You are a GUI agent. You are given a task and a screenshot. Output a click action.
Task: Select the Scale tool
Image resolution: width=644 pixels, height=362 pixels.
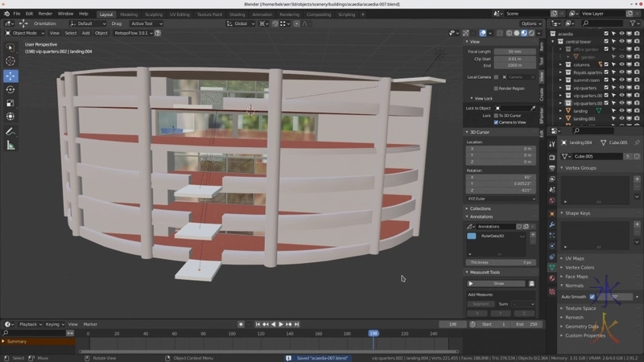point(10,103)
